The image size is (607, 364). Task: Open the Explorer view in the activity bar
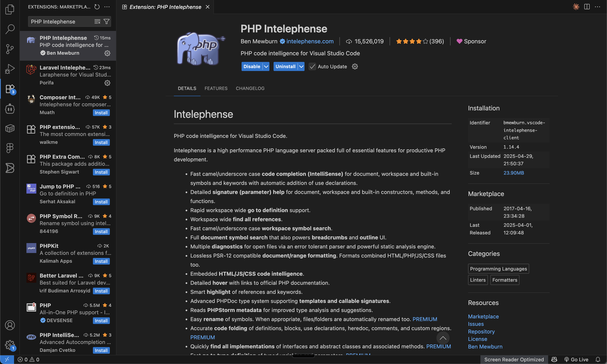pyautogui.click(x=9, y=9)
